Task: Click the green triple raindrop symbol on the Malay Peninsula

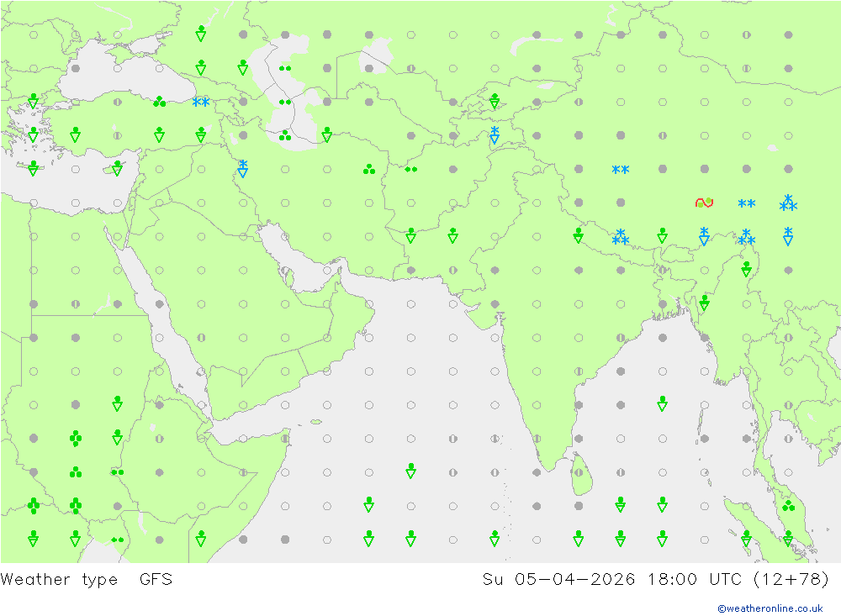Action: click(x=789, y=505)
